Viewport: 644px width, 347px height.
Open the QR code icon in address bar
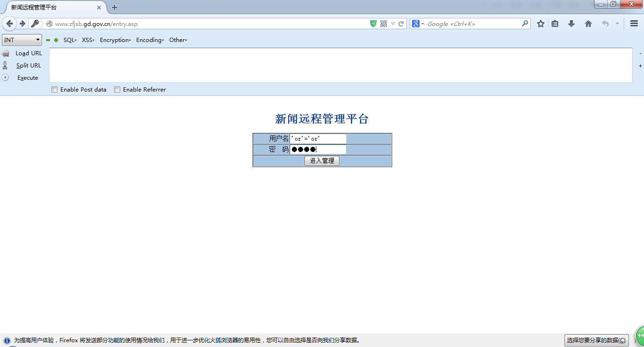tap(384, 24)
